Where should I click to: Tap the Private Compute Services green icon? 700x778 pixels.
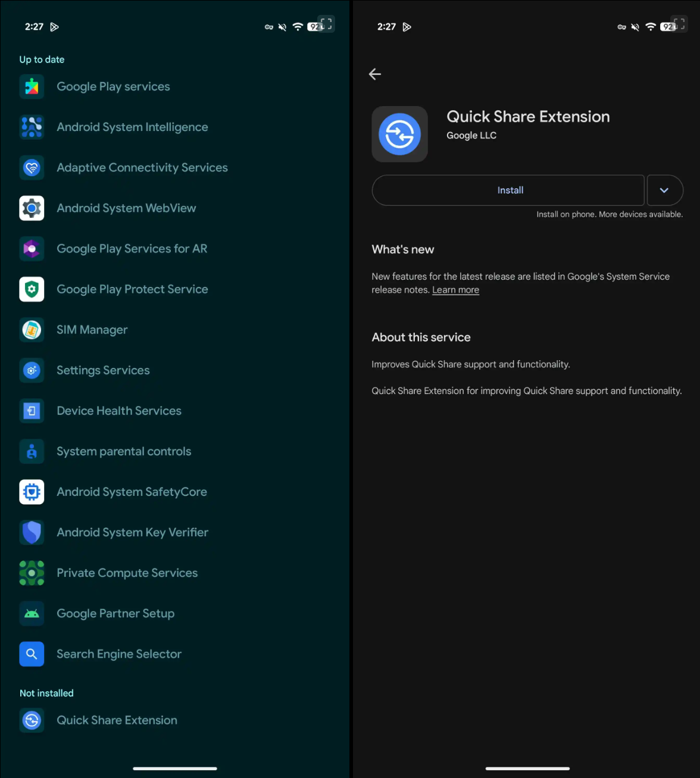[32, 573]
